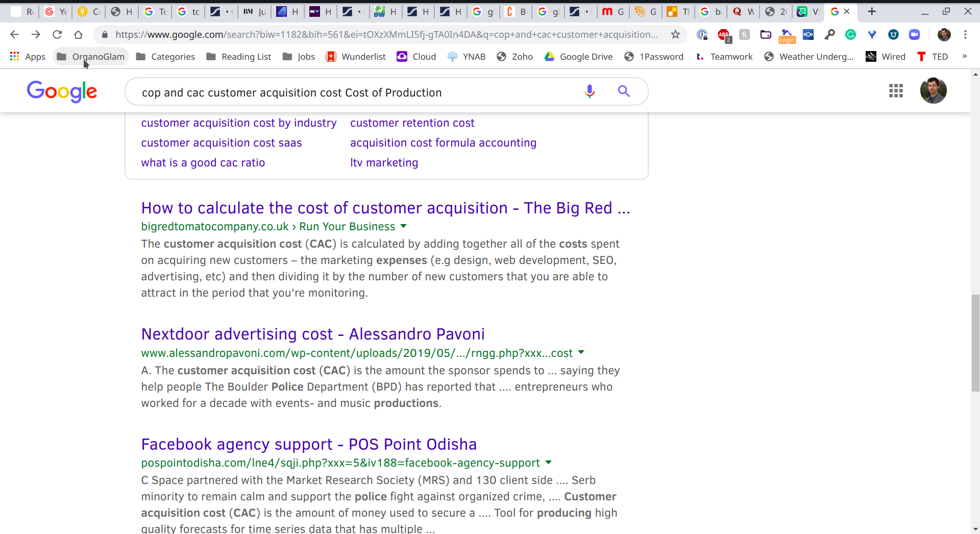
Task: Click related search 'ltv marketing'
Action: [384, 162]
